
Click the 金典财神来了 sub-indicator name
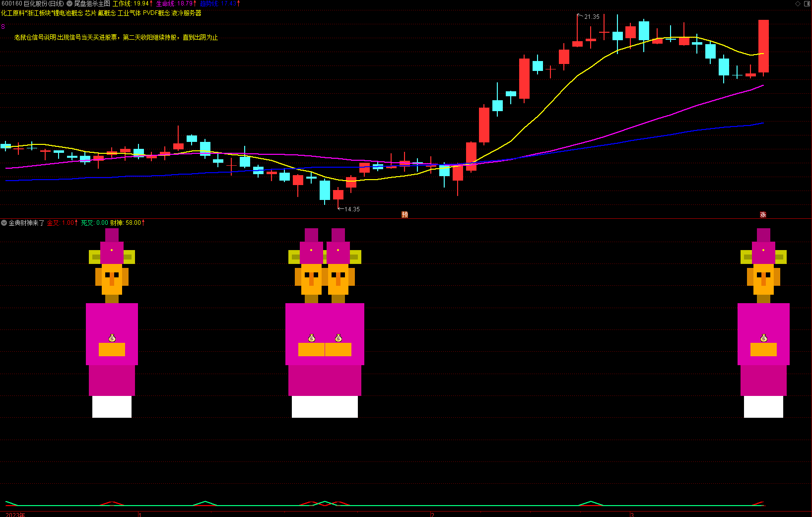coord(26,223)
